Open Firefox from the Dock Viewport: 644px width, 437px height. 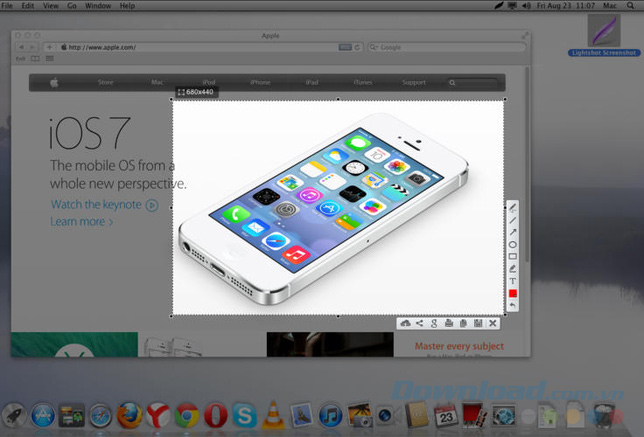tap(129, 415)
